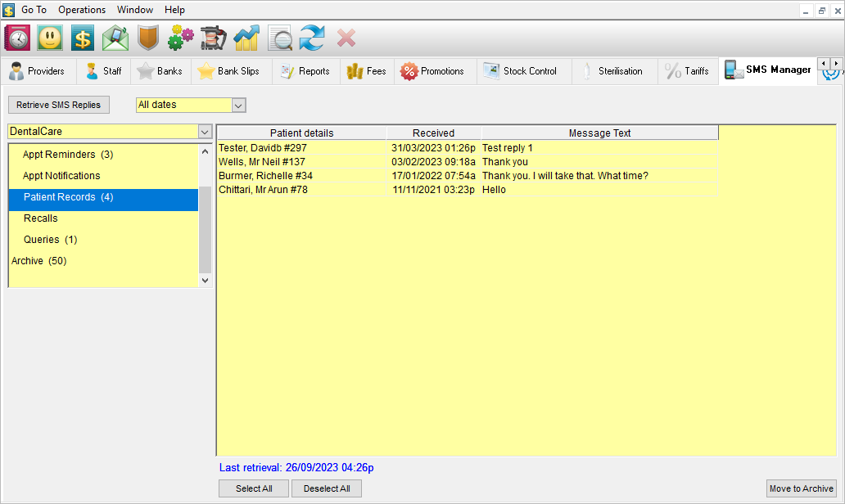Click the Stock Control tab icon
Viewport: 845px width, 504px height.
[491, 71]
